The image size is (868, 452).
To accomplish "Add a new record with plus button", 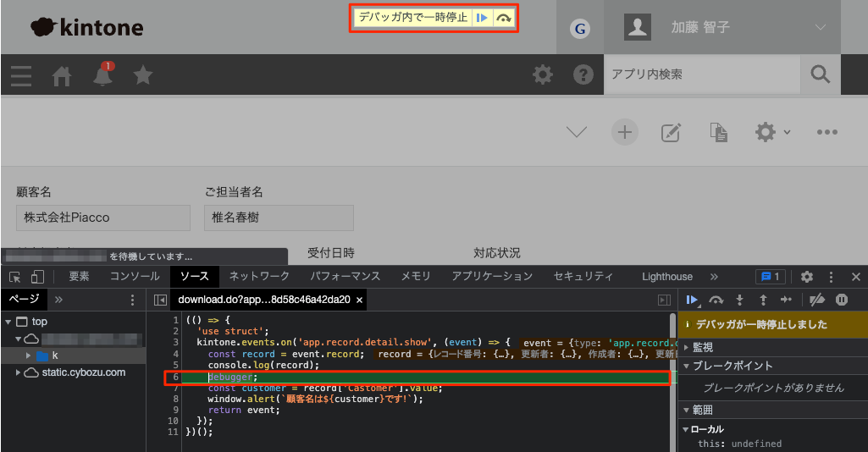I will click(x=624, y=132).
